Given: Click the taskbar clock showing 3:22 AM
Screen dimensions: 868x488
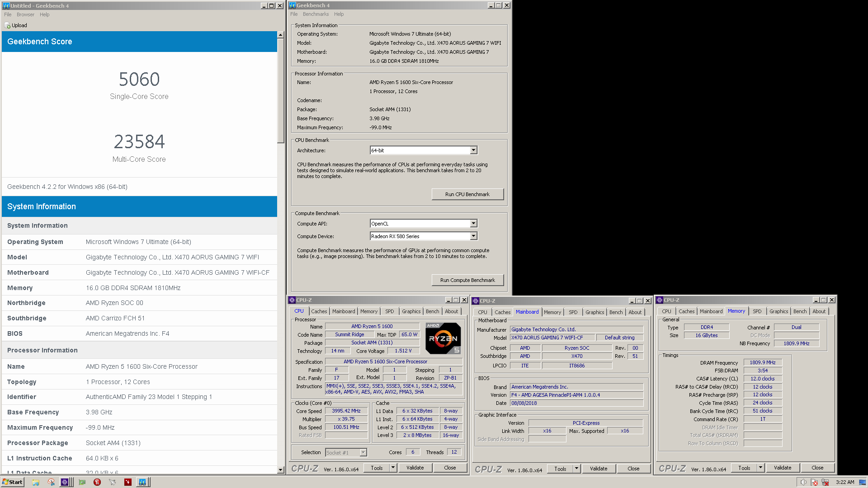Looking at the screenshot, I should coord(845,482).
